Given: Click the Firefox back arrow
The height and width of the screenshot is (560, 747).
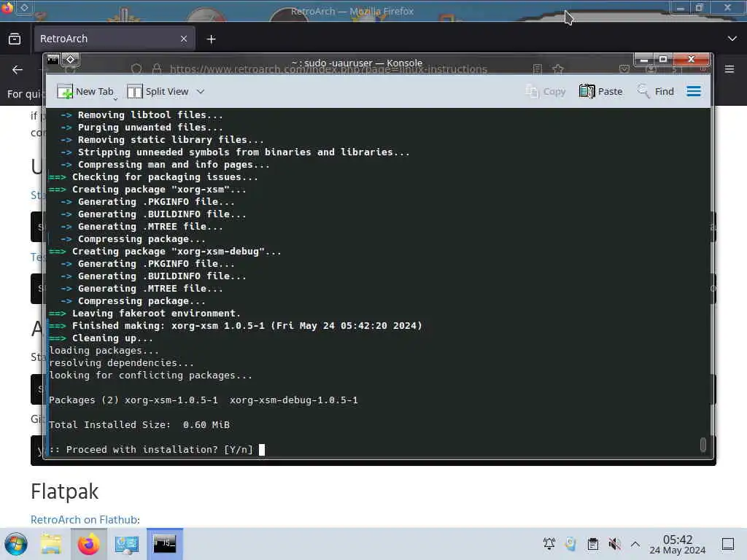Looking at the screenshot, I should [18, 69].
